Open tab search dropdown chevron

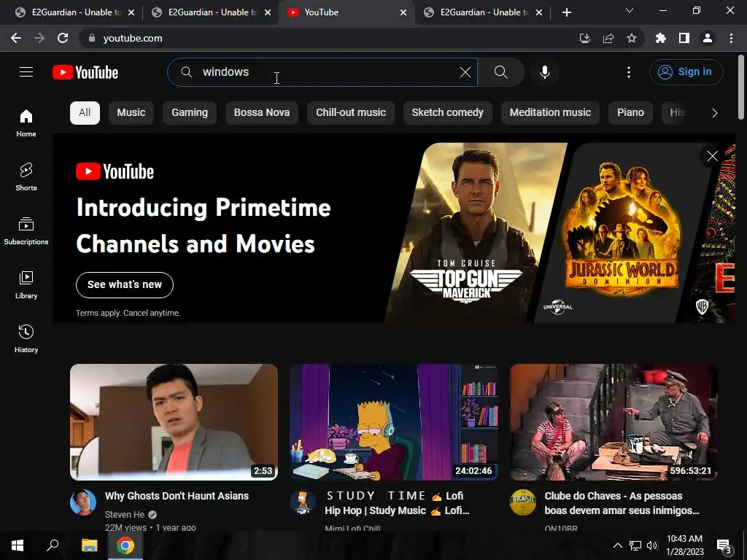[630, 10]
